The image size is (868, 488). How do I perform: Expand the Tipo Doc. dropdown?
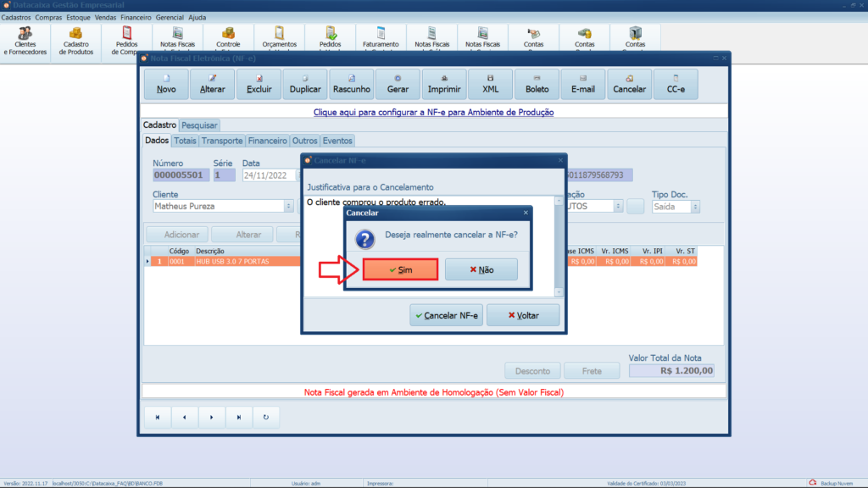[696, 206]
